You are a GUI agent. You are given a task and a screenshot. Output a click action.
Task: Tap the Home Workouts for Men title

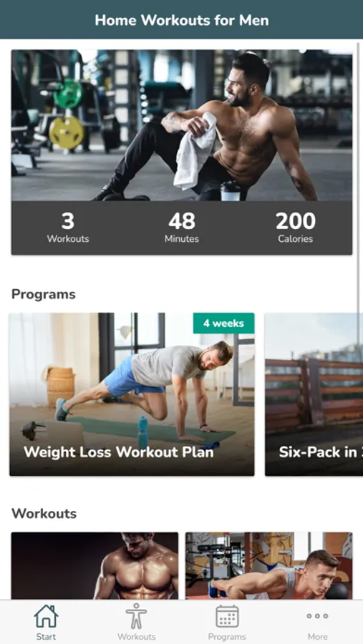pyautogui.click(x=182, y=20)
